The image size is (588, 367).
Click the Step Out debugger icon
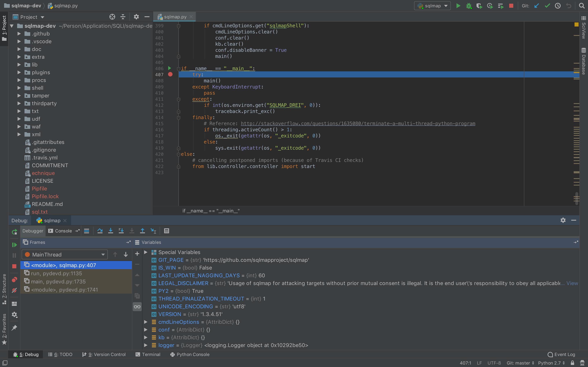click(x=142, y=231)
